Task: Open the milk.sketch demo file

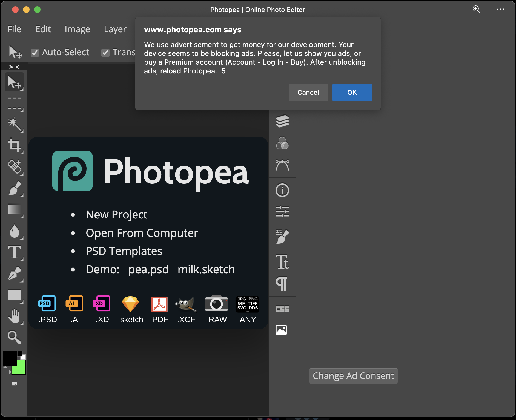Action: 206,269
